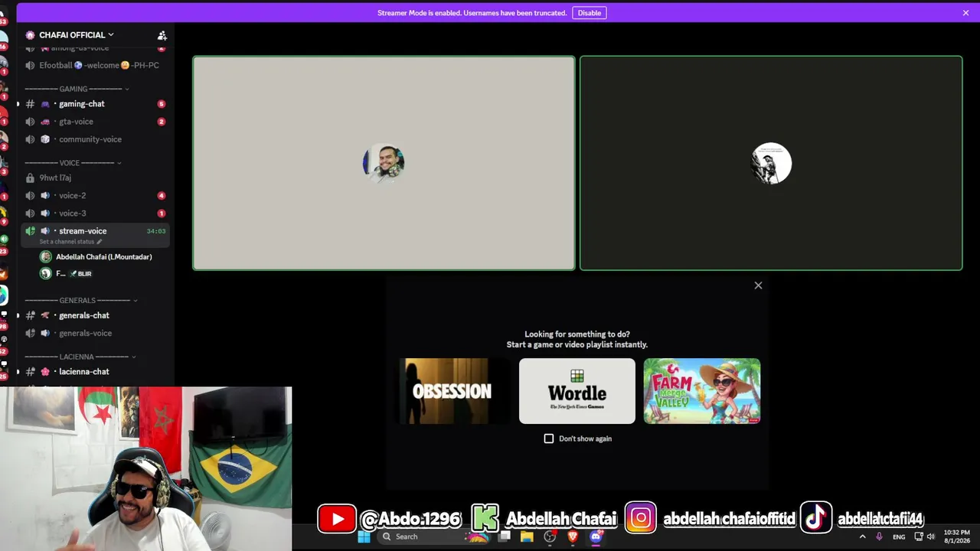The image size is (980, 551).
Task: Dismiss the activity suggestions panel with its X
Action: tap(758, 285)
